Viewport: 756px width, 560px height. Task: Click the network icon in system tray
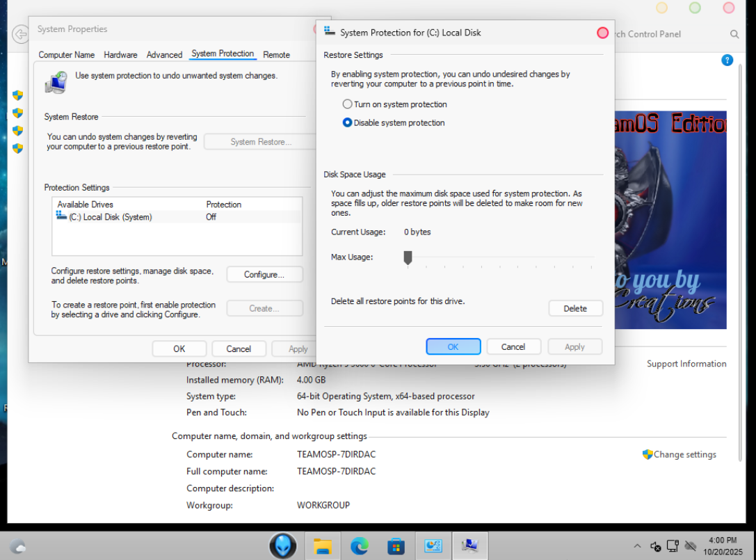click(x=673, y=546)
